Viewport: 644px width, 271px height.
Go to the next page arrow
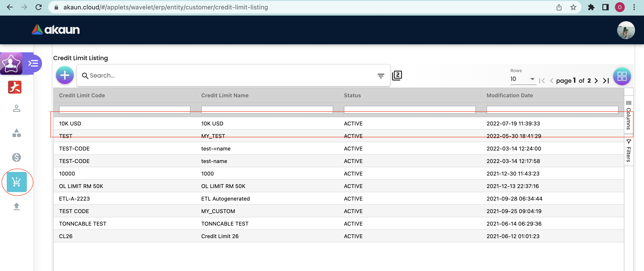596,80
